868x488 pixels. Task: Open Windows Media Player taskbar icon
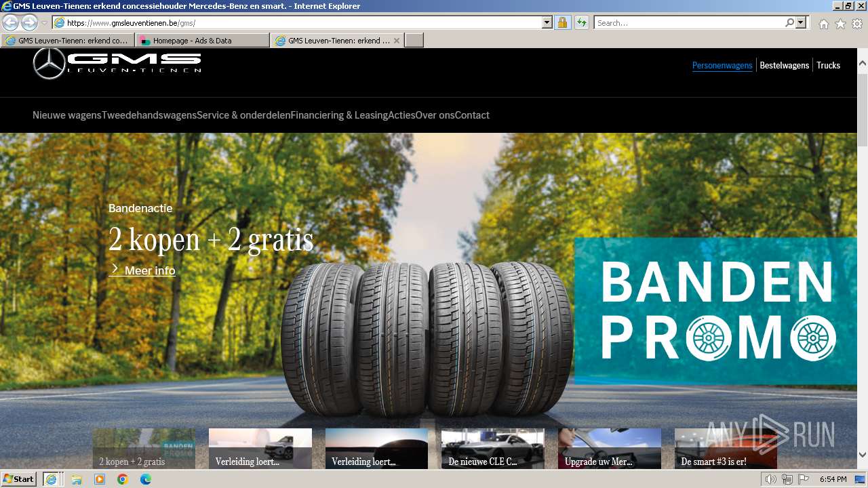click(100, 479)
